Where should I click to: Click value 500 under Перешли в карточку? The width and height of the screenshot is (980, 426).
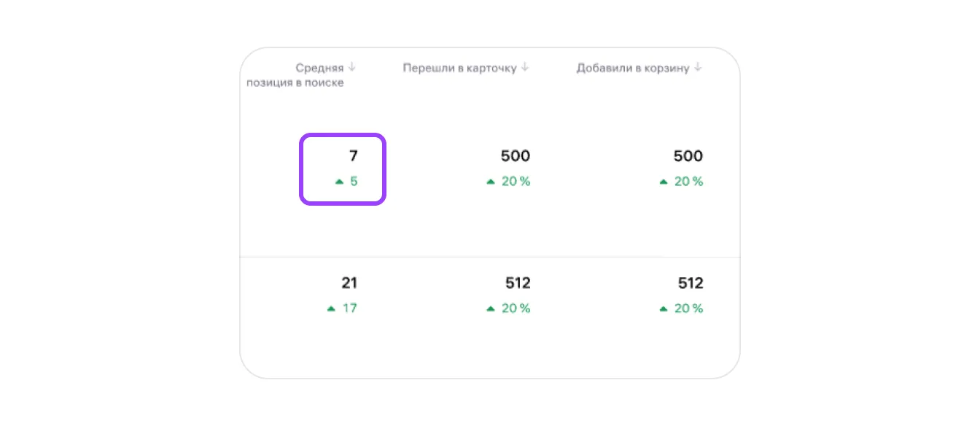[516, 156]
